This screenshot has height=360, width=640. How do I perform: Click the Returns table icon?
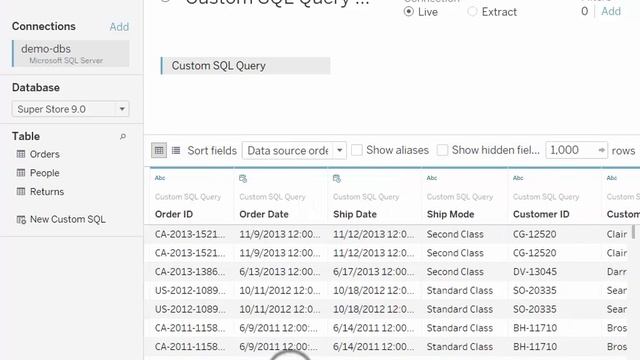[21, 191]
